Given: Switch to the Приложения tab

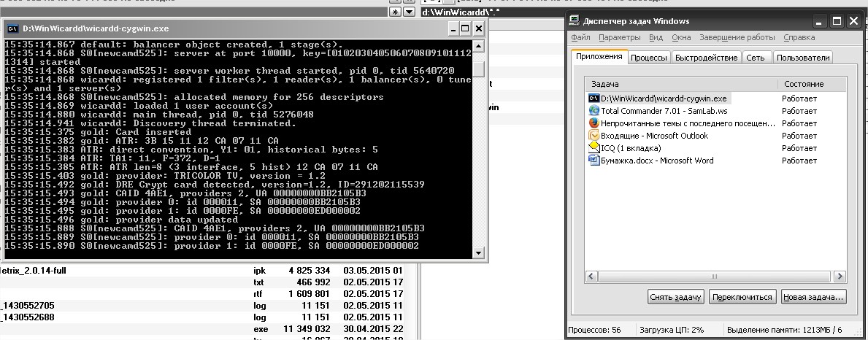Looking at the screenshot, I should [599, 56].
